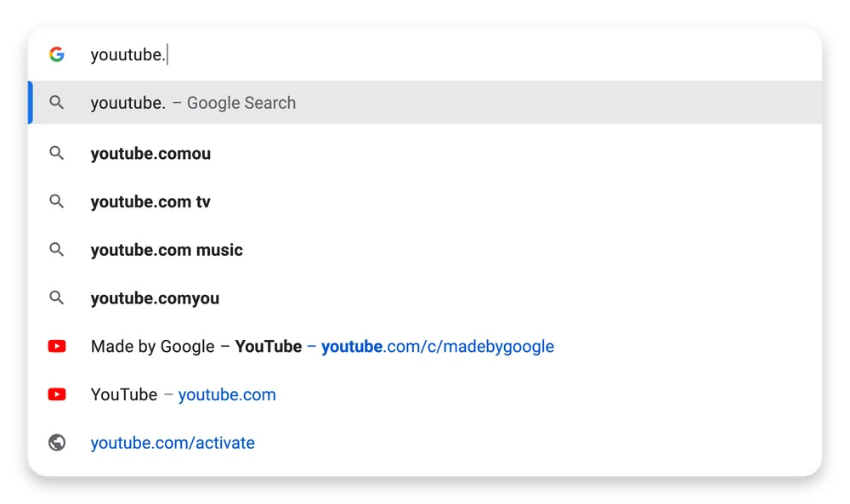Open the youtube.com link
850x504 pixels.
click(x=227, y=394)
